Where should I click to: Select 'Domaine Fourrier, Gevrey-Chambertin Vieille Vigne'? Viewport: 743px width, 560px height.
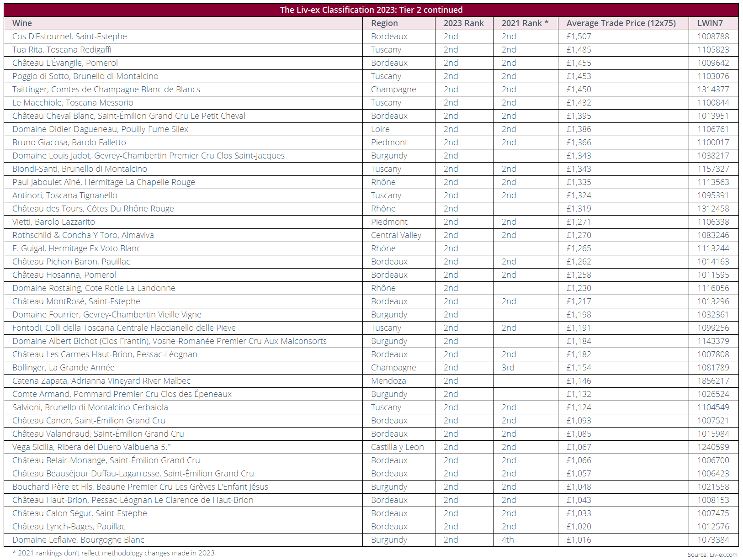(107, 315)
